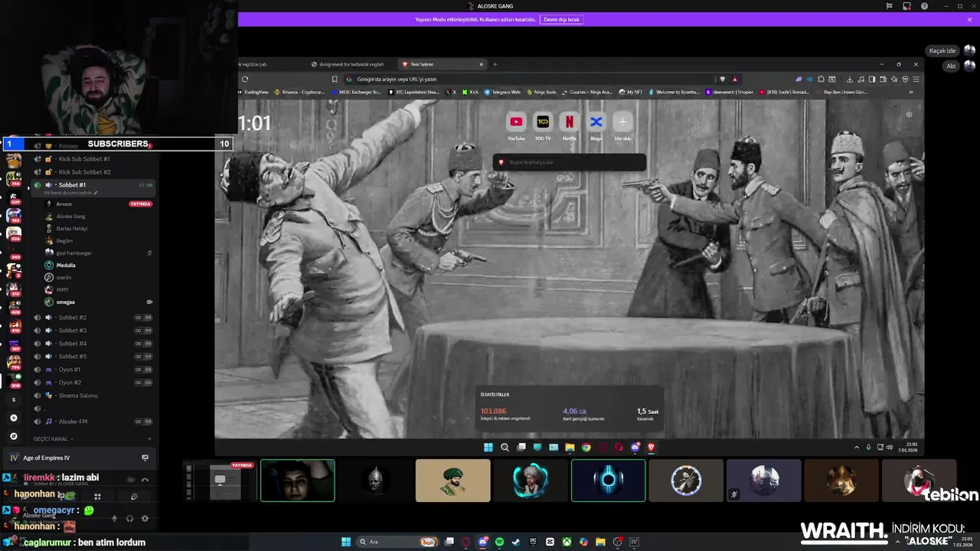980x551 pixels.
Task: Open TradingView bookmark
Action: click(253, 92)
